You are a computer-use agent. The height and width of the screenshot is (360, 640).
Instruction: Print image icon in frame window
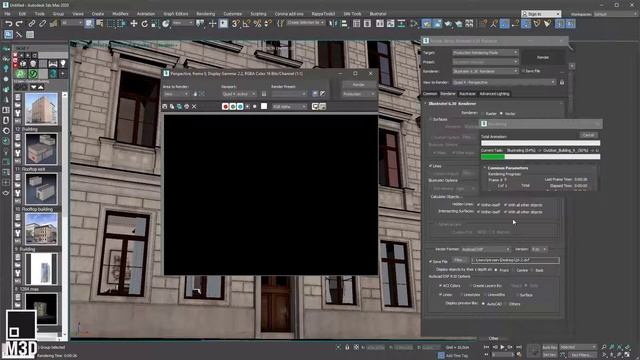tap(187, 107)
